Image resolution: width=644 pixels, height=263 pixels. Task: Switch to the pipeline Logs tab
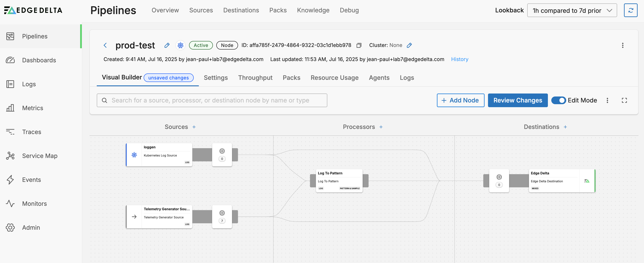pyautogui.click(x=407, y=78)
